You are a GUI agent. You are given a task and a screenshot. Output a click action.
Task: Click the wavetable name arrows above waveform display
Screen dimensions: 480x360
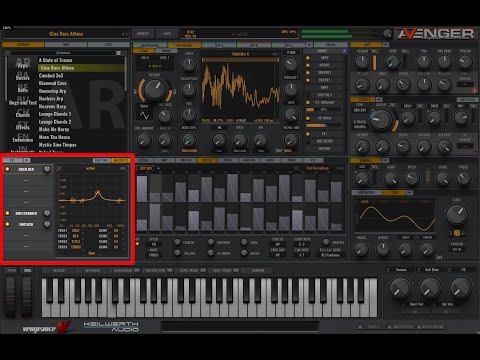[275, 54]
